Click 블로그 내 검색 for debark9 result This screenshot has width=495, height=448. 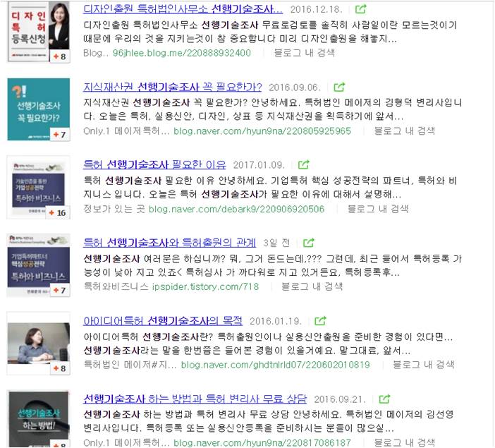pyautogui.click(x=378, y=209)
